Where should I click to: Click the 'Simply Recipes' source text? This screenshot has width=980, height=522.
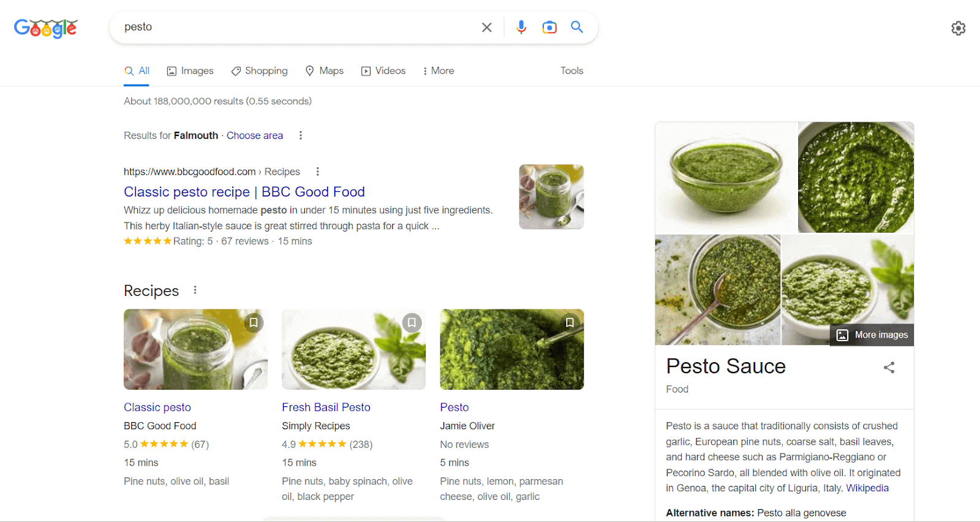316,426
